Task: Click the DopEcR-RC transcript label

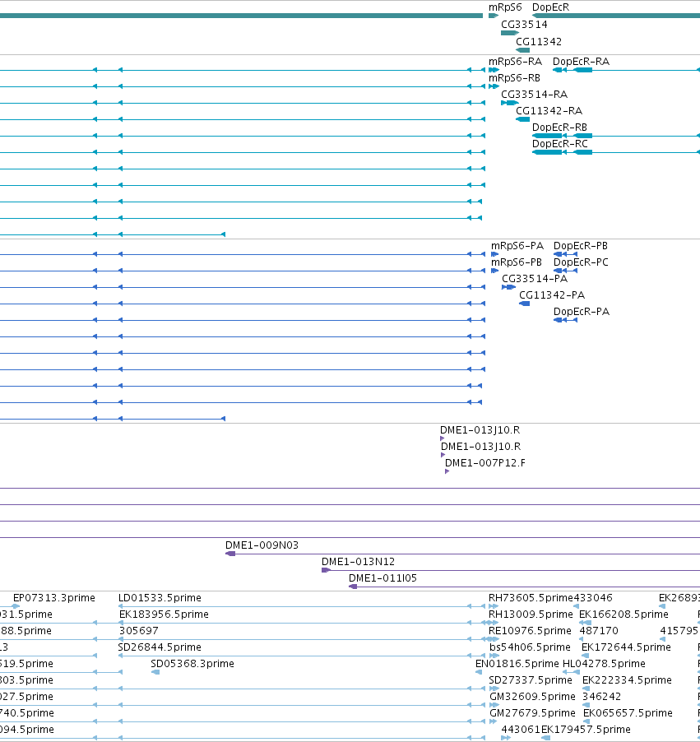Action: (x=560, y=144)
